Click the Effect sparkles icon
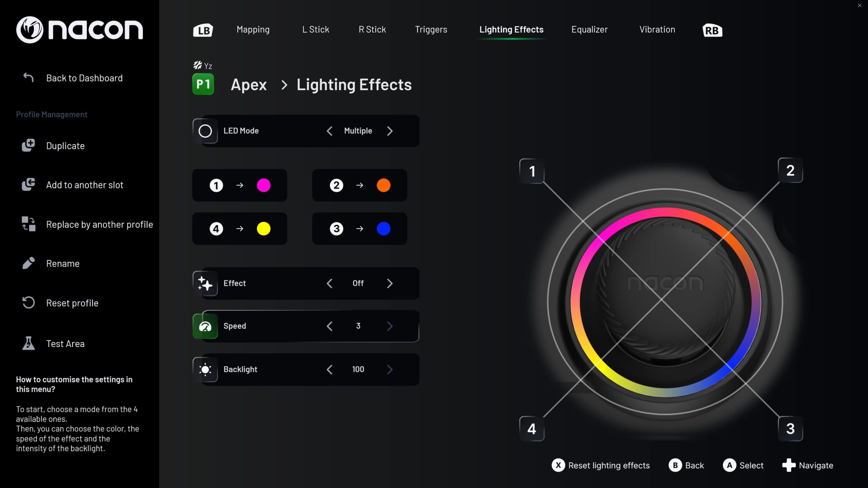The width and height of the screenshot is (868, 488). click(205, 283)
